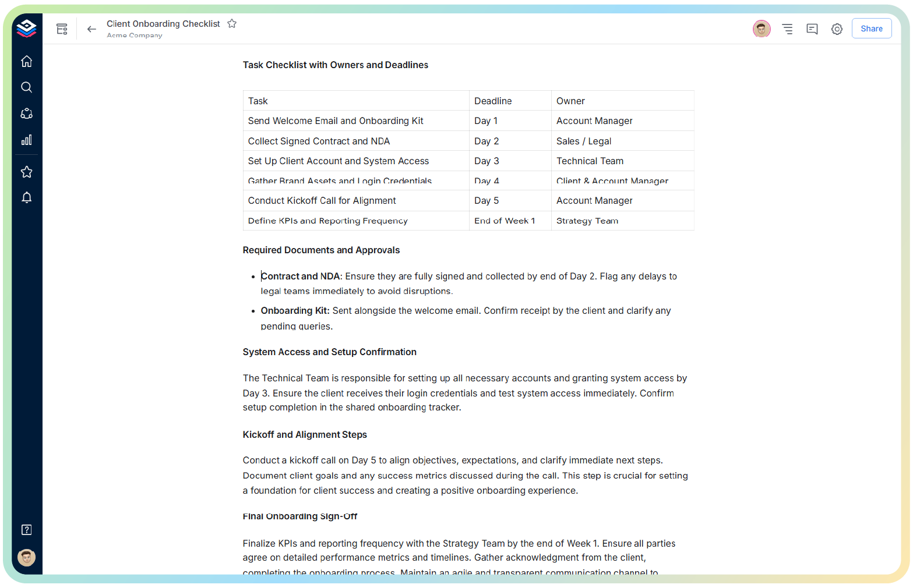
Task: Open Search from the sidebar
Action: (26, 87)
